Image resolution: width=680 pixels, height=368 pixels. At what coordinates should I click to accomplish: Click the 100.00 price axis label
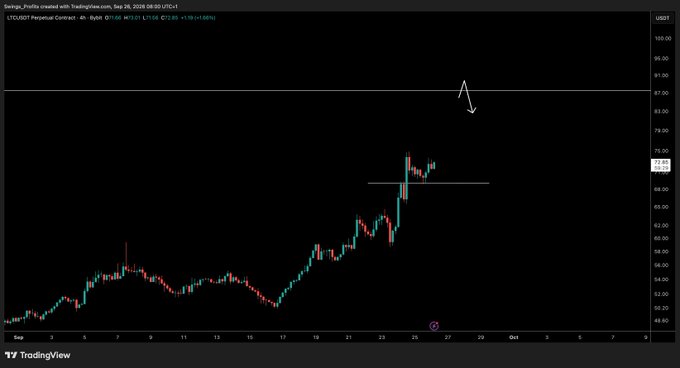[x=662, y=38]
